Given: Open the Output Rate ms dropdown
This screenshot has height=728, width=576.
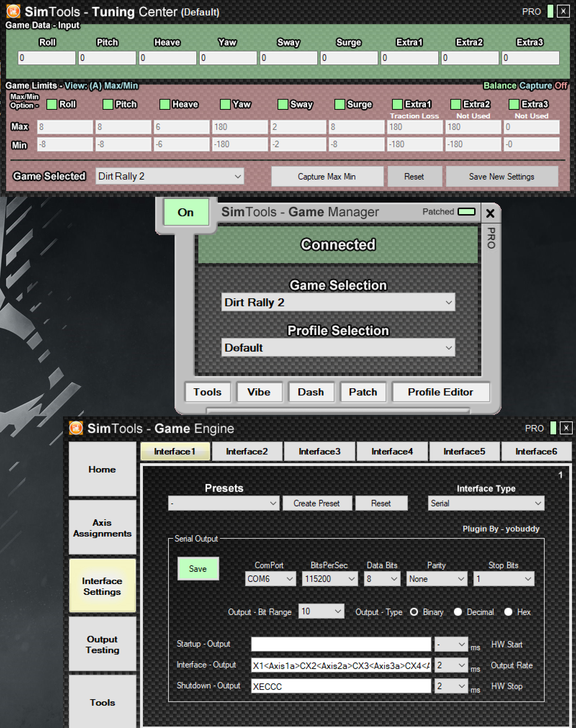Looking at the screenshot, I should pyautogui.click(x=451, y=665).
